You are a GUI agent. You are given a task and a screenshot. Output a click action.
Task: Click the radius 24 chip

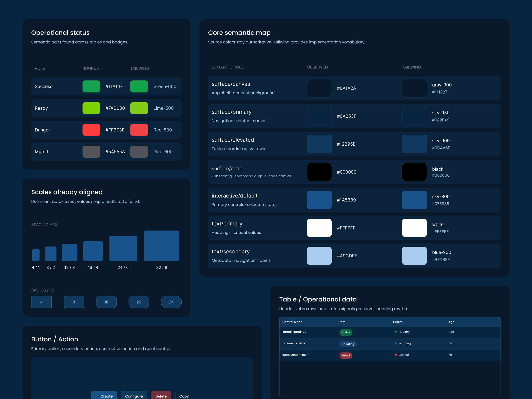(x=171, y=302)
